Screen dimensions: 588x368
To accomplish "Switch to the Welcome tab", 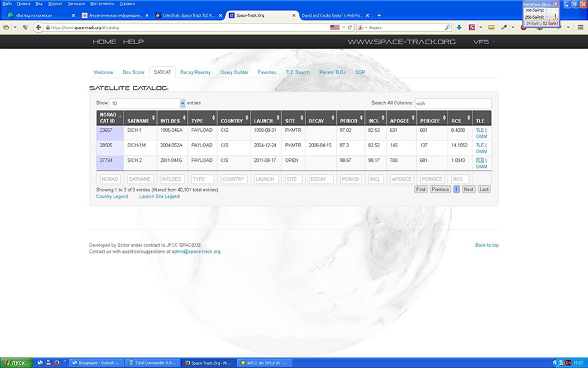I will [103, 72].
